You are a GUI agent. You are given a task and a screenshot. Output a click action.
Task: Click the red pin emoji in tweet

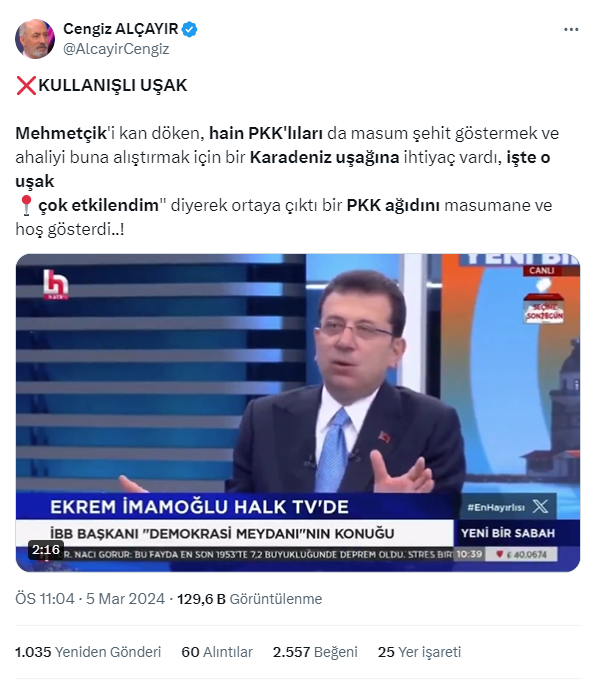pyautogui.click(x=26, y=205)
